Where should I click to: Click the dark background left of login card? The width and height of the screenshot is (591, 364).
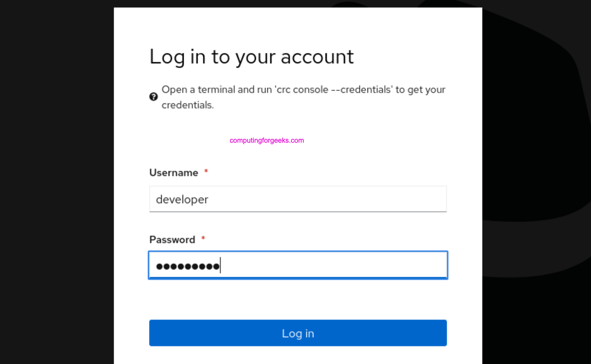pyautogui.click(x=56, y=183)
